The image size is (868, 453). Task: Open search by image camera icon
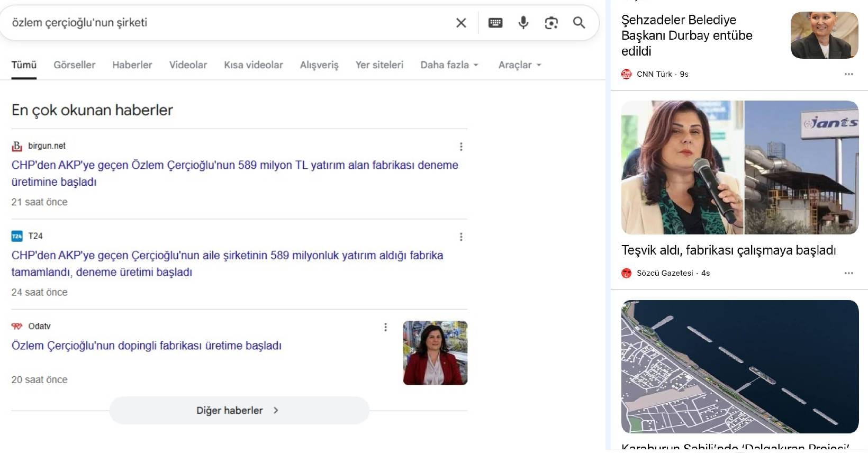[551, 23]
